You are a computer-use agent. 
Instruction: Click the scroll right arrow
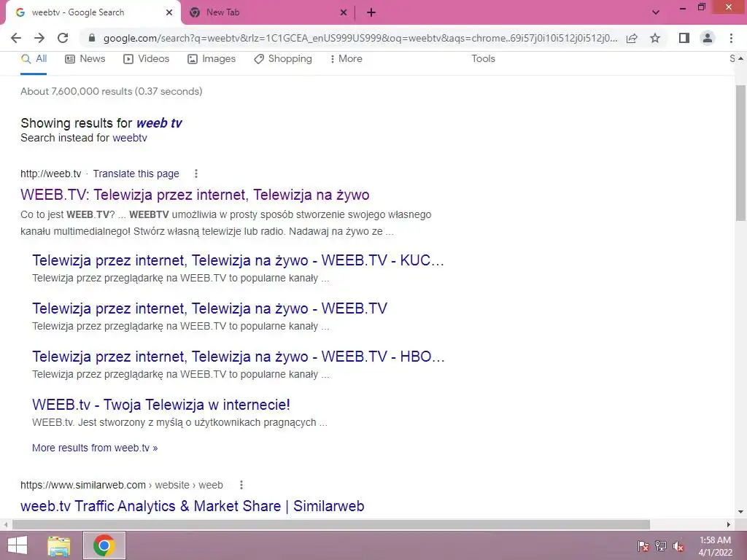point(729,525)
